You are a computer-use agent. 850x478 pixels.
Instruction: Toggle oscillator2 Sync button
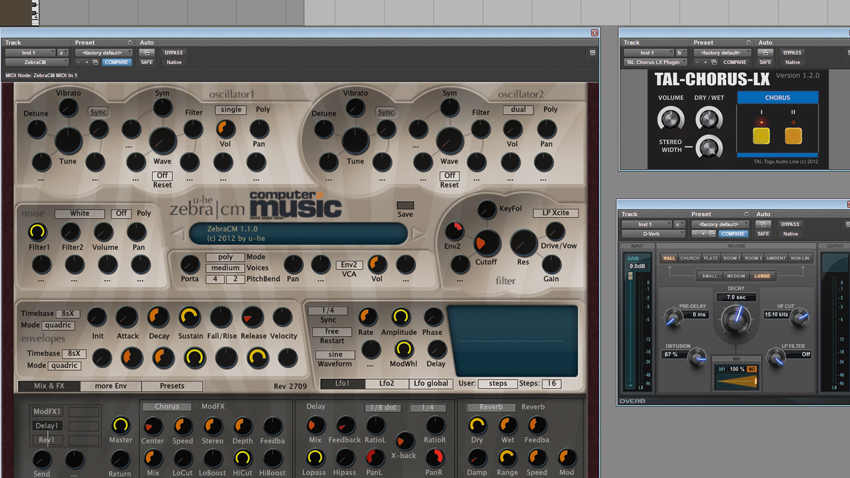pos(386,112)
